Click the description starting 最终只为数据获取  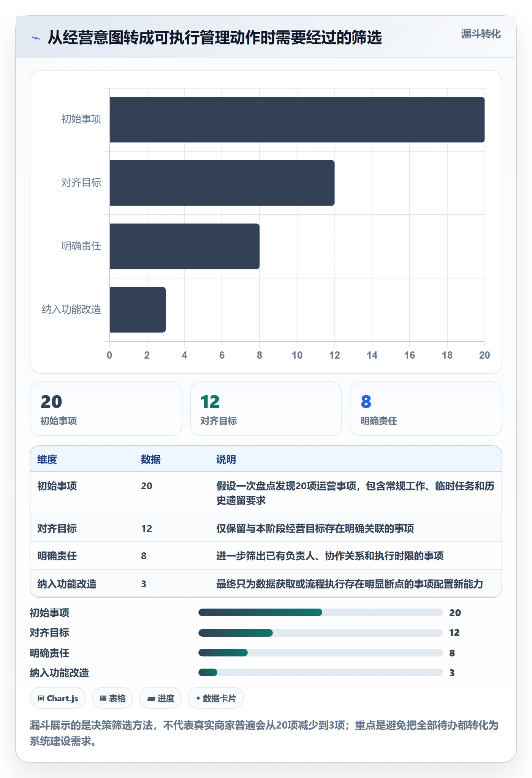[350, 584]
